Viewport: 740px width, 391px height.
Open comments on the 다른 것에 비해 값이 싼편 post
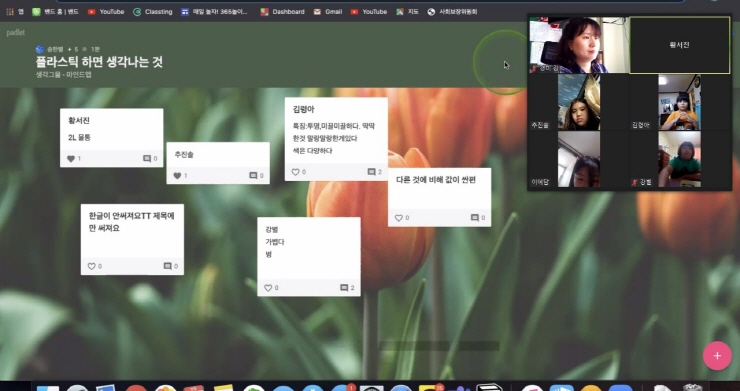click(478, 218)
